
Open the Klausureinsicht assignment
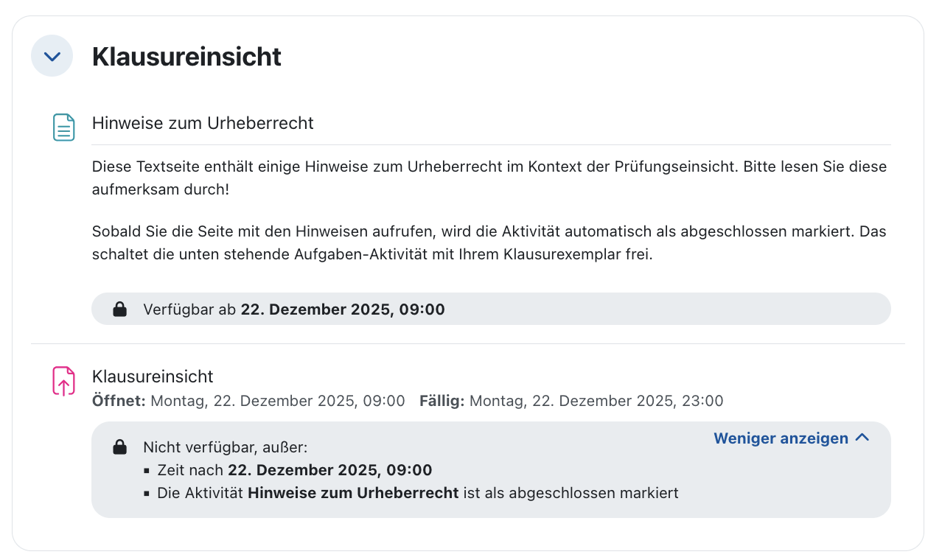[152, 376]
